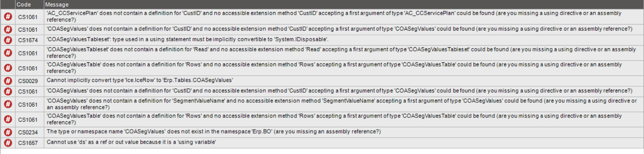This screenshot has width=644, height=154.
Task: Select the error icon for code CS0234
Action: (8, 132)
